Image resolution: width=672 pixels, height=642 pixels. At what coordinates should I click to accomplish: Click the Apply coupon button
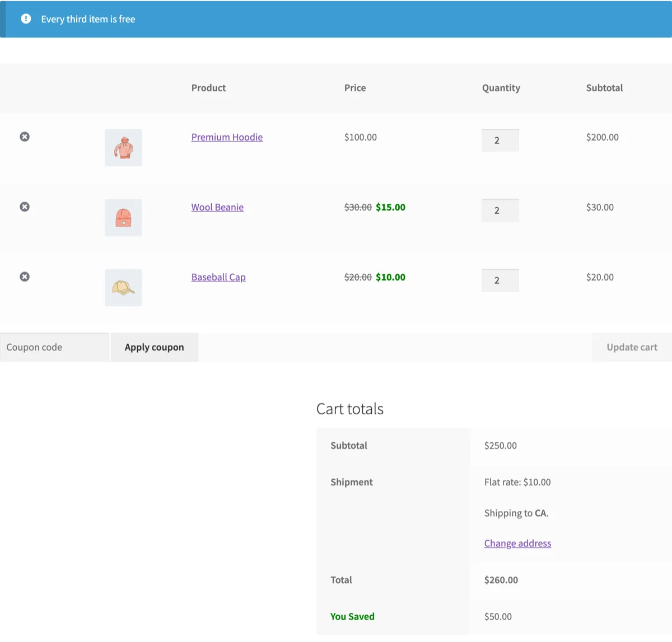pyautogui.click(x=155, y=347)
